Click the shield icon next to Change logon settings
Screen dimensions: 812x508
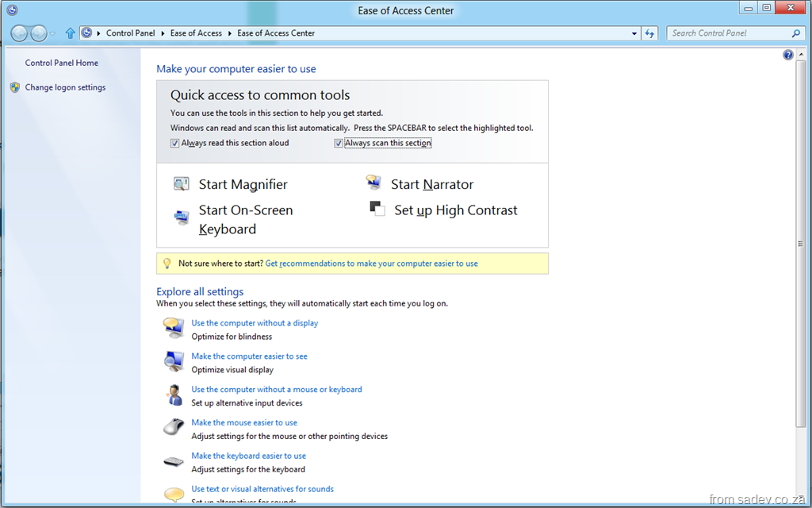(x=14, y=87)
